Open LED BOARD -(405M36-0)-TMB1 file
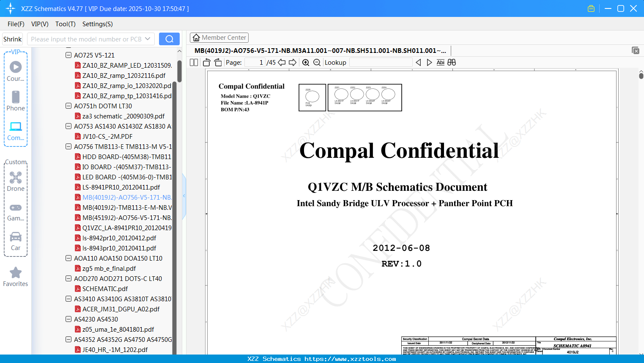 pos(127,177)
